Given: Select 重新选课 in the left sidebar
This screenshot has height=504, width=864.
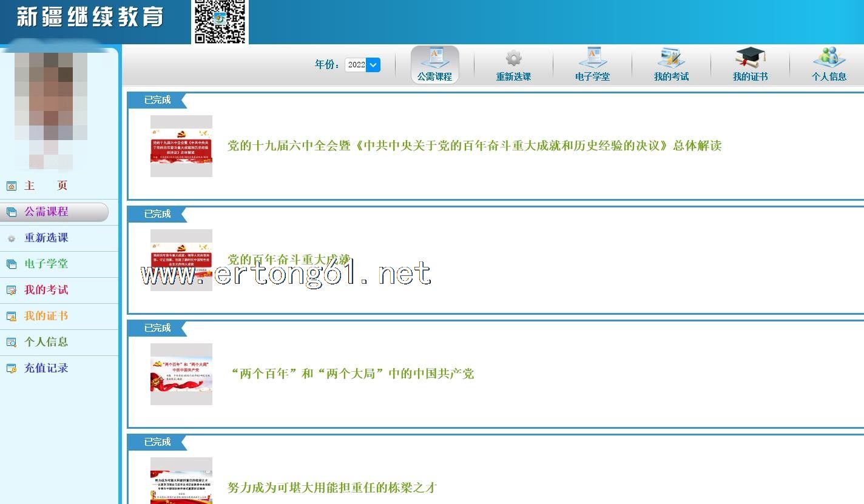Looking at the screenshot, I should tap(46, 238).
